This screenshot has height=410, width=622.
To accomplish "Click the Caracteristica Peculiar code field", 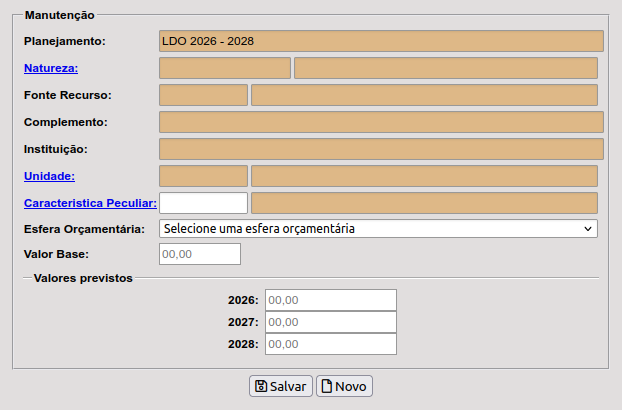I will click(203, 203).
